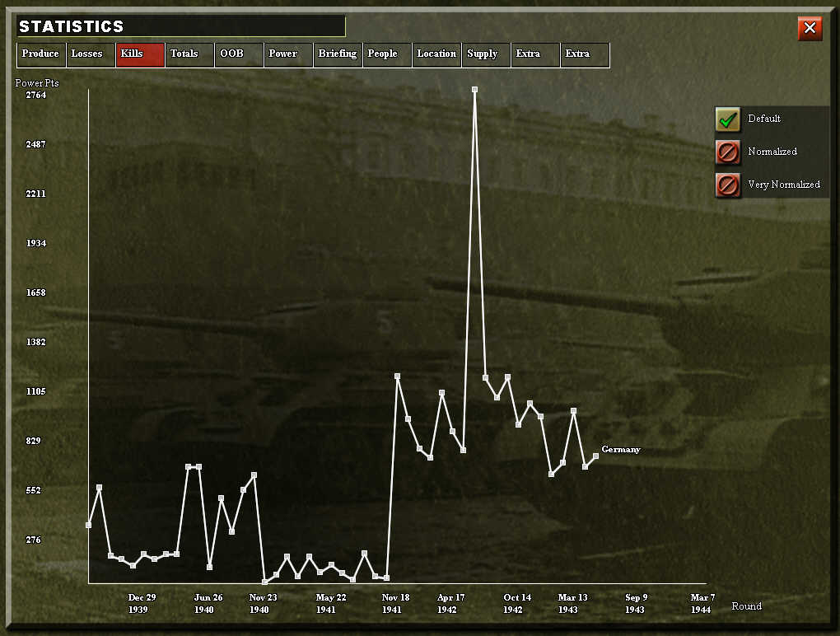Screen dimensions: 840x636
Task: Open the second Extra tab
Action: tap(585, 54)
